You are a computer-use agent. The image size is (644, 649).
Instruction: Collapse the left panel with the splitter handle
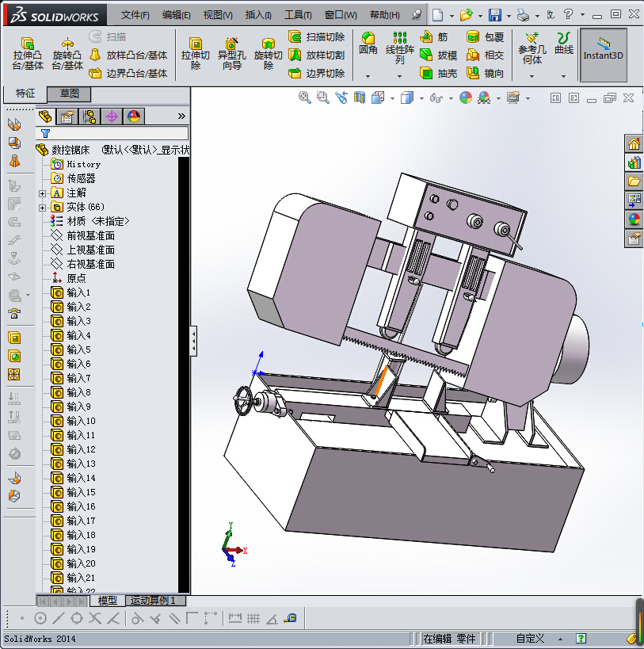193,341
